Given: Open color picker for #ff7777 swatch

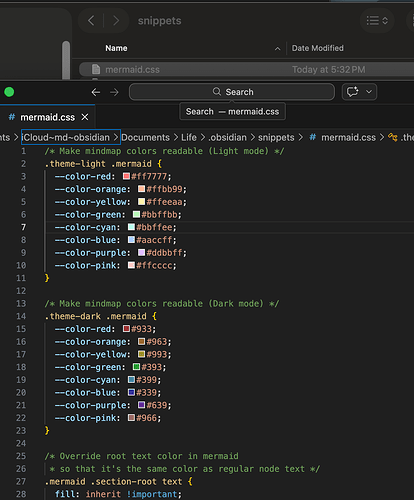Looking at the screenshot, I should pos(126,176).
